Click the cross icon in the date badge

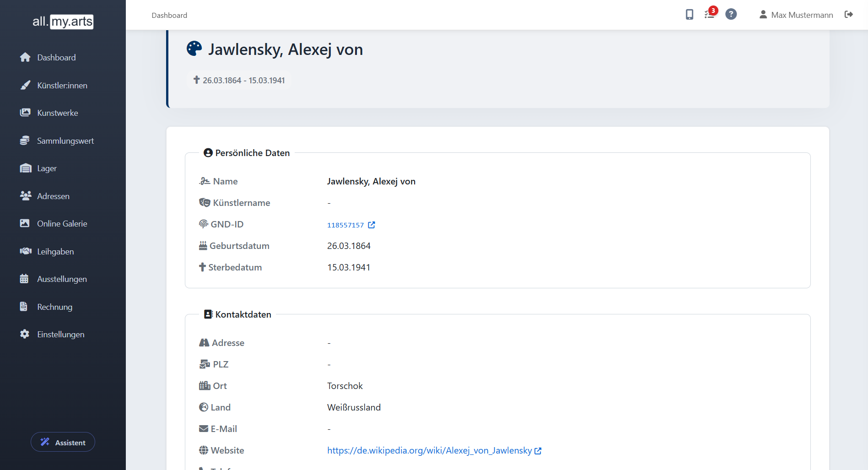tap(197, 80)
